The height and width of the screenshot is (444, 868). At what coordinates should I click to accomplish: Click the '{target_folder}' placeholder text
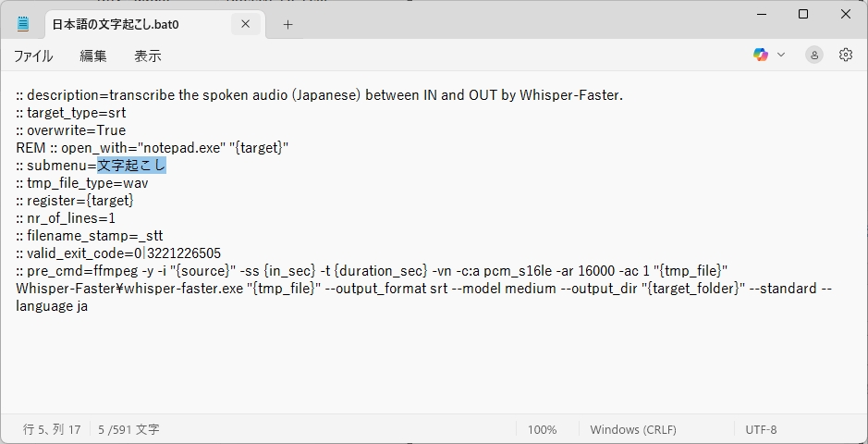coord(693,289)
